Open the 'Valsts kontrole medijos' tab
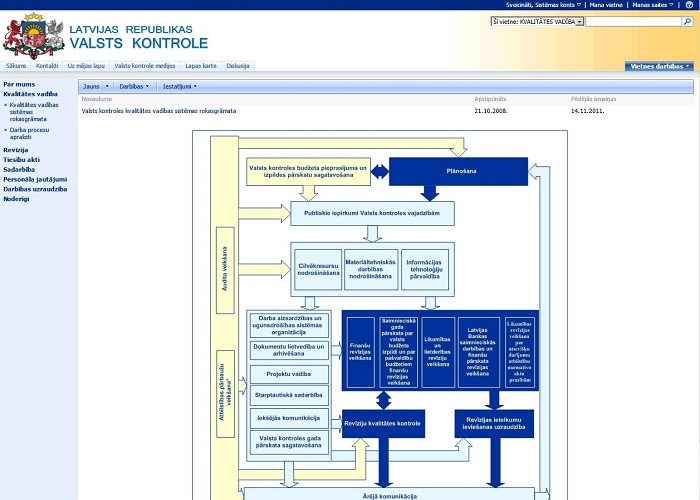This screenshot has width=700, height=500. coord(145,66)
